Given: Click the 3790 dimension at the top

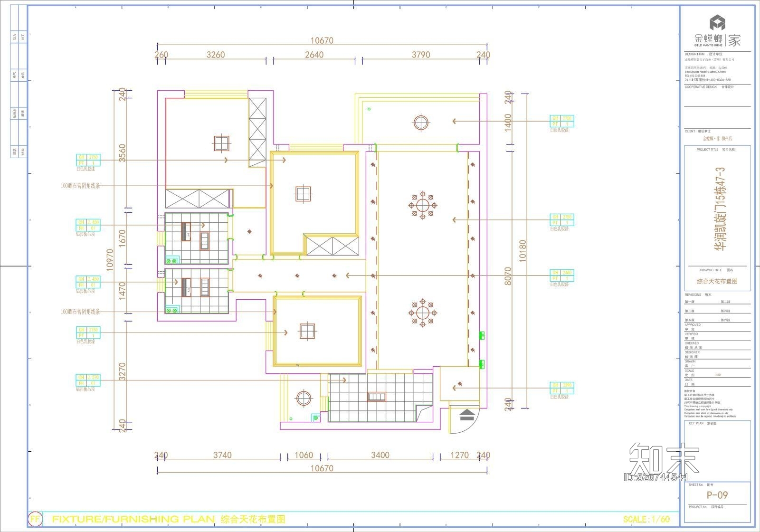Looking at the screenshot, I should [421, 55].
